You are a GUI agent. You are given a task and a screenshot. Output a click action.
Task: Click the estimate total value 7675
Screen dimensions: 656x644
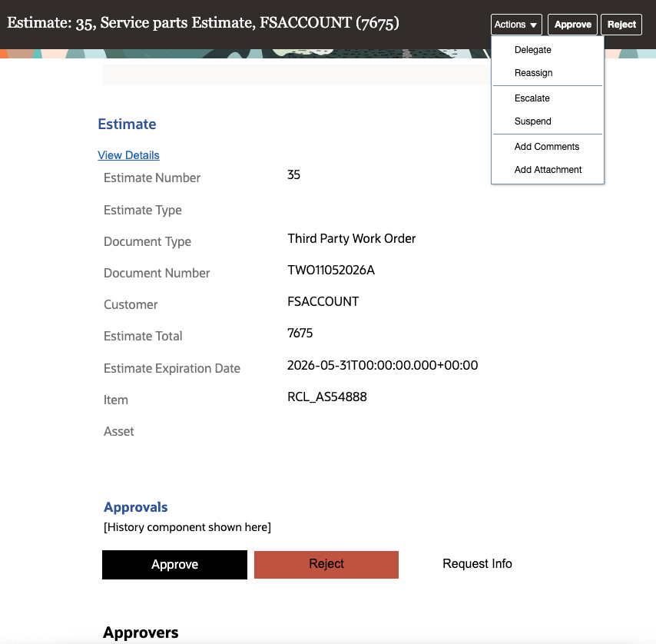(300, 333)
